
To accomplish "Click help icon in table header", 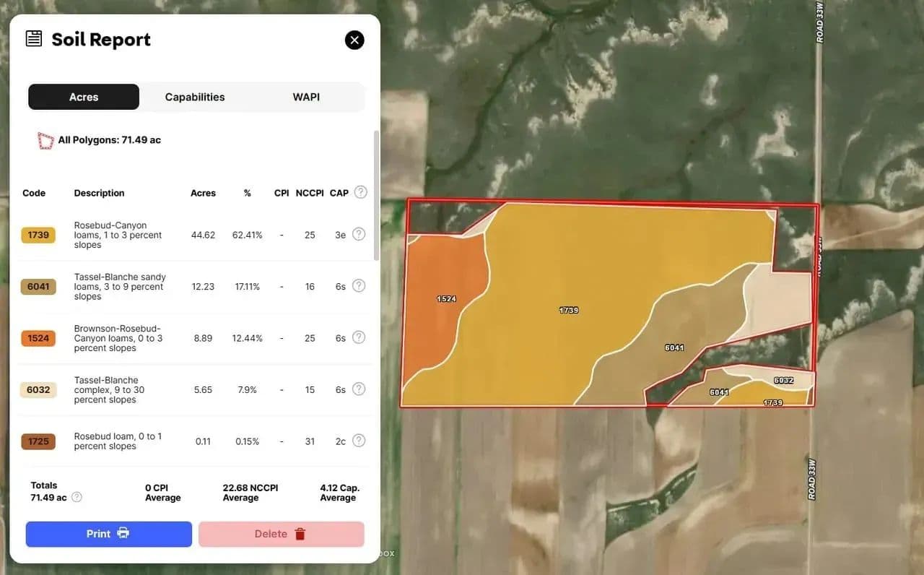I will (x=360, y=192).
